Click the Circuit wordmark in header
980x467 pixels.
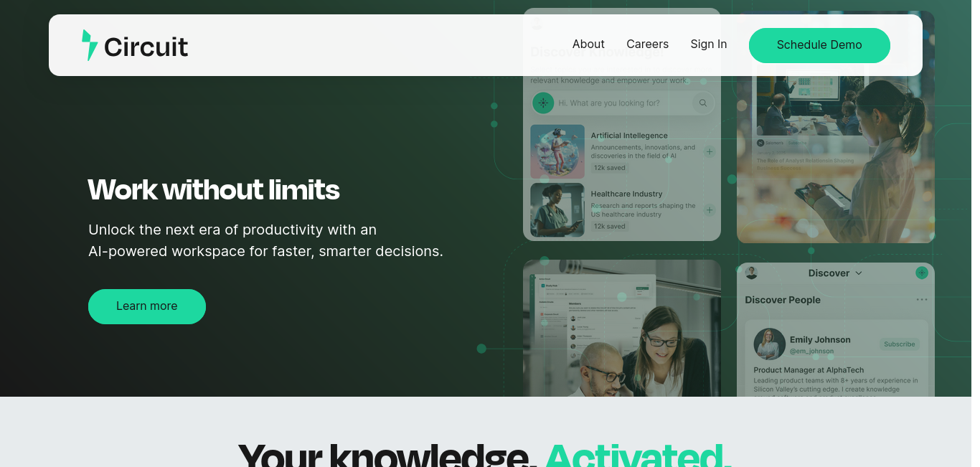point(146,47)
